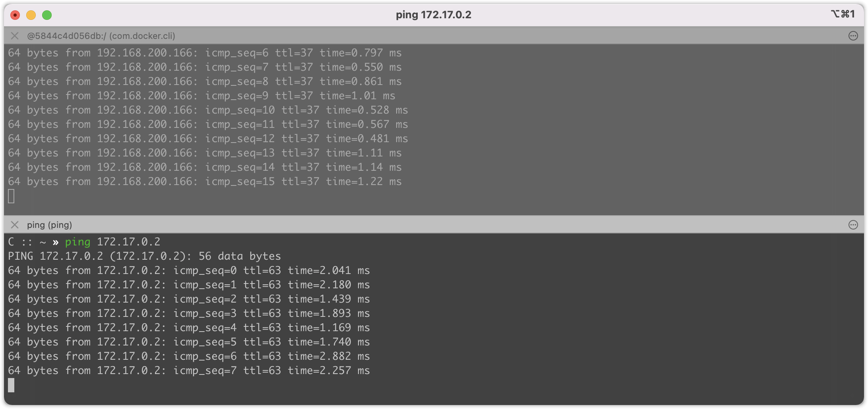Screen dimensions: 868x409
Task: Click the red window close button
Action: point(15,15)
